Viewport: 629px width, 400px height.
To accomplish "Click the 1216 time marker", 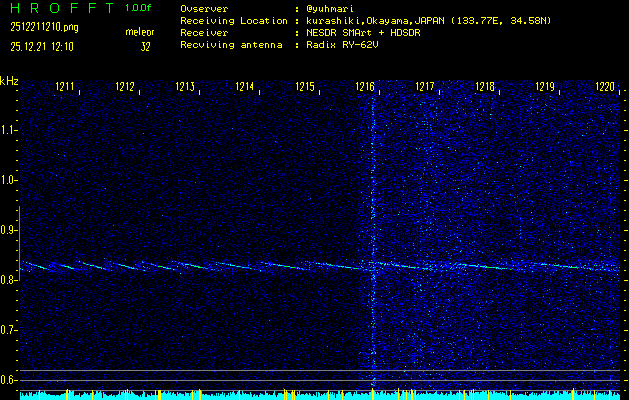I will 364,88.
